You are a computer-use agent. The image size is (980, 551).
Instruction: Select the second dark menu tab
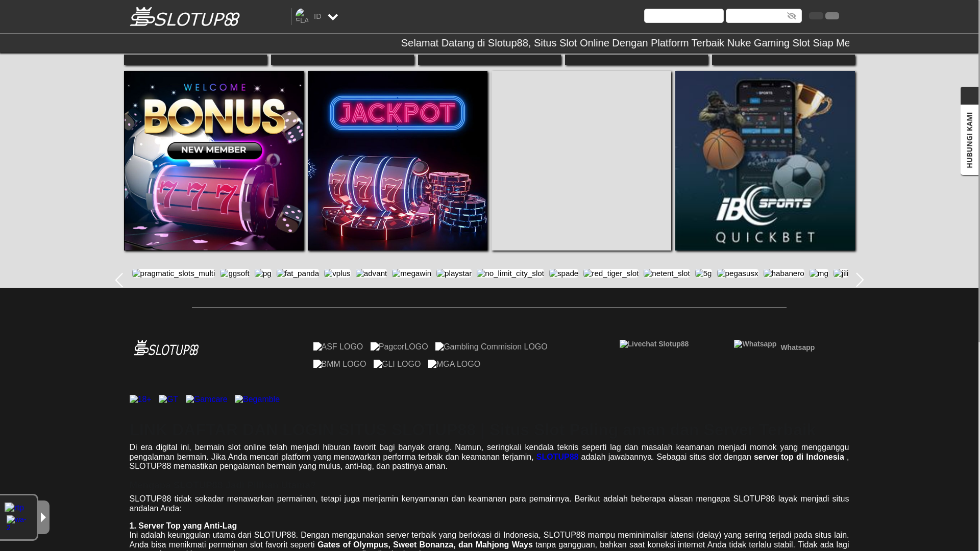coord(342,60)
